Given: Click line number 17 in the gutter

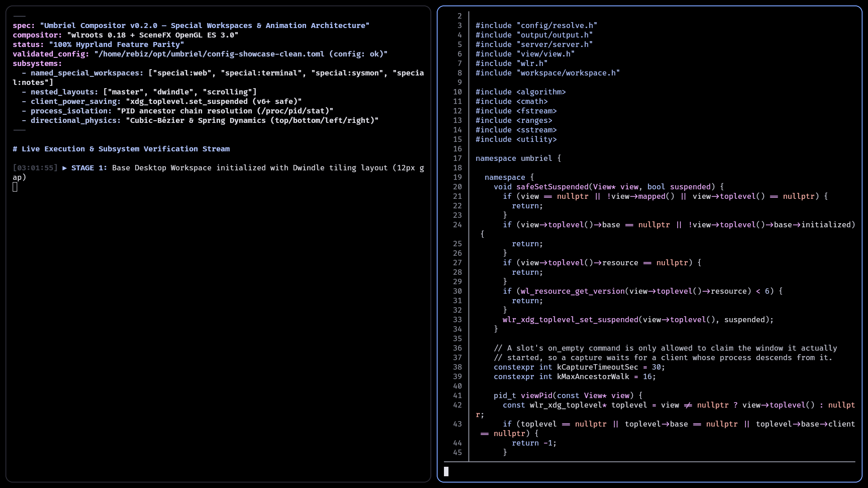Looking at the screenshot, I should 458,159.
